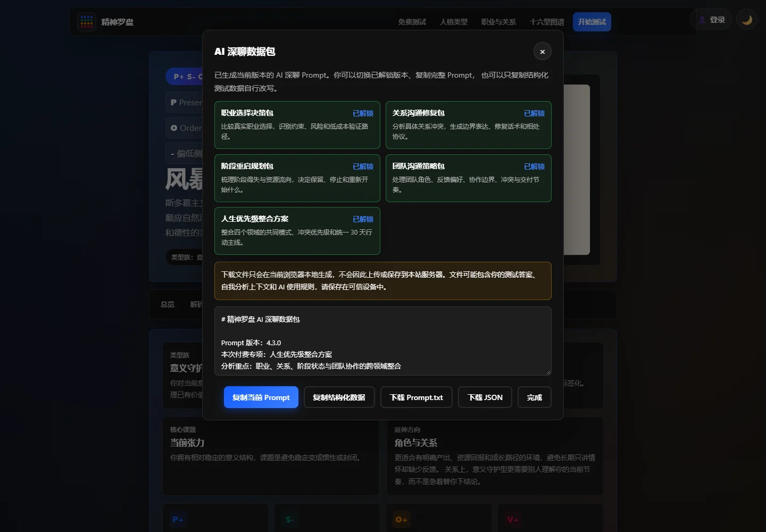The height and width of the screenshot is (532, 766).
Task: Open the 人格类型 nav item
Action: coord(454,22)
